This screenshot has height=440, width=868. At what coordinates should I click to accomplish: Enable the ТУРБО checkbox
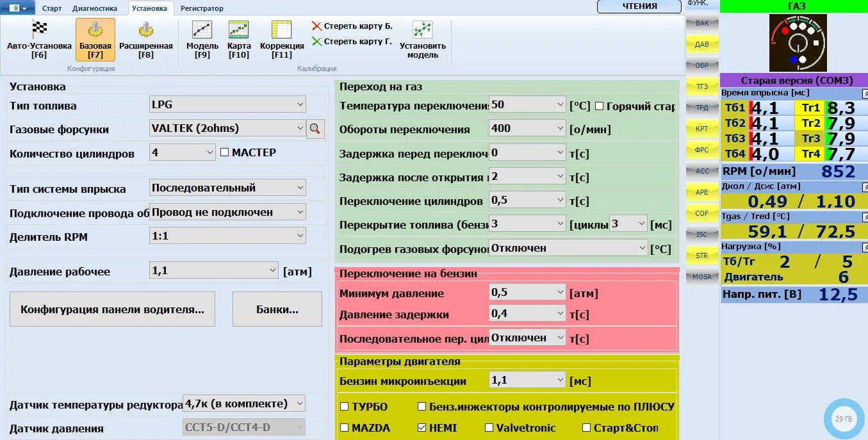[344, 407]
